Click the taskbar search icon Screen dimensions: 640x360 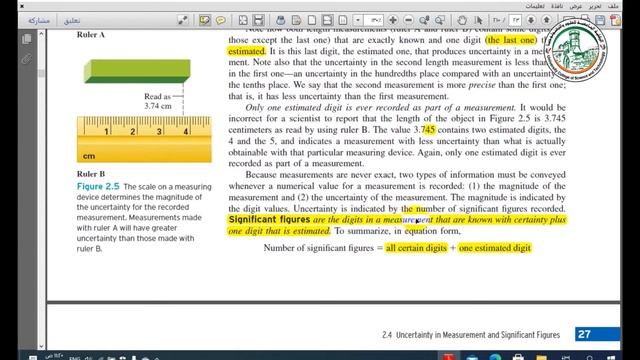pos(589,357)
